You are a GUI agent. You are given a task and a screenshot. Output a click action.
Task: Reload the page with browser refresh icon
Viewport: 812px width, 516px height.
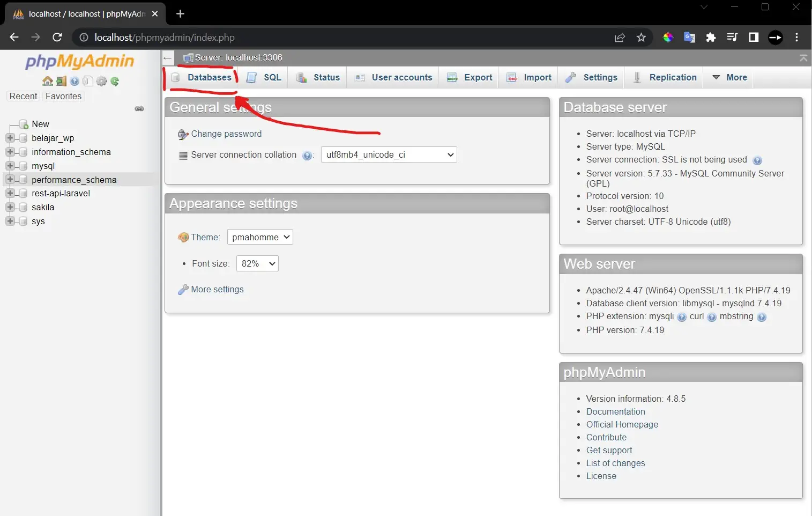point(57,37)
